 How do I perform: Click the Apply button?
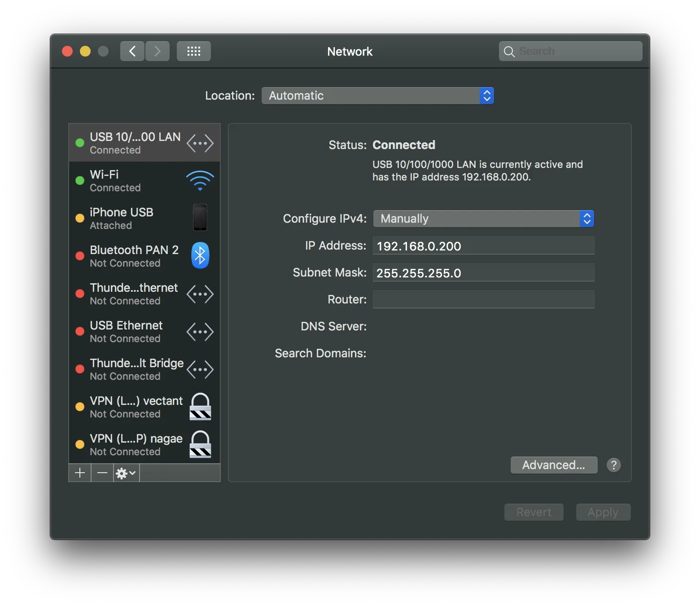pyautogui.click(x=603, y=512)
